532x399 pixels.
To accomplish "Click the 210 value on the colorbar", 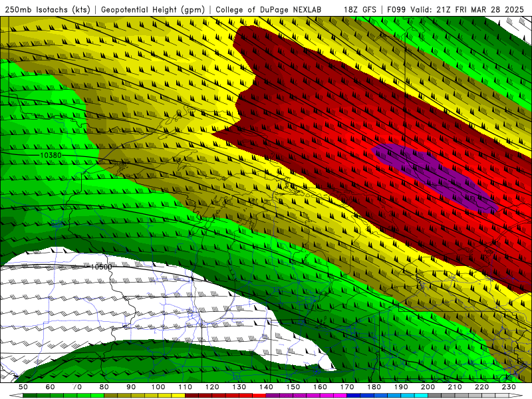I will point(455,387).
